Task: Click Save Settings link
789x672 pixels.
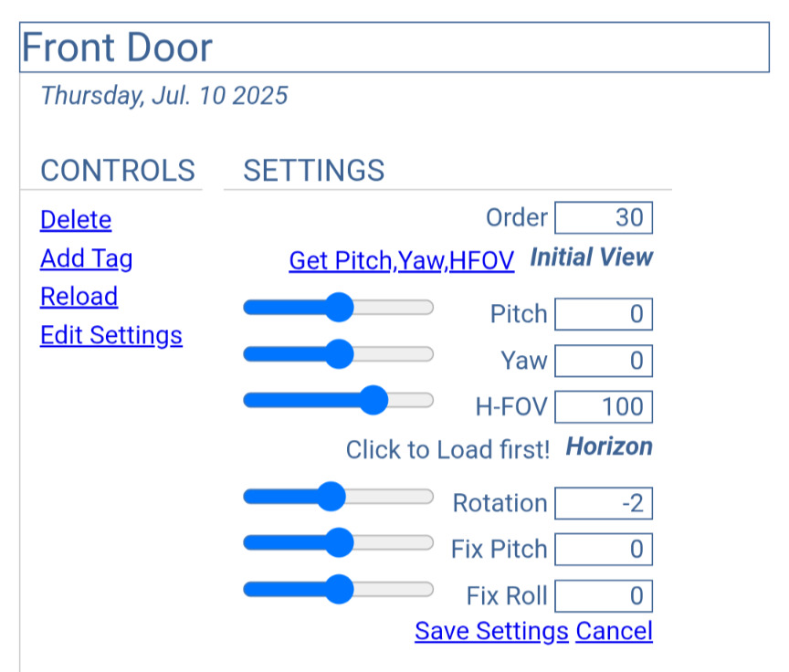Action: (491, 631)
